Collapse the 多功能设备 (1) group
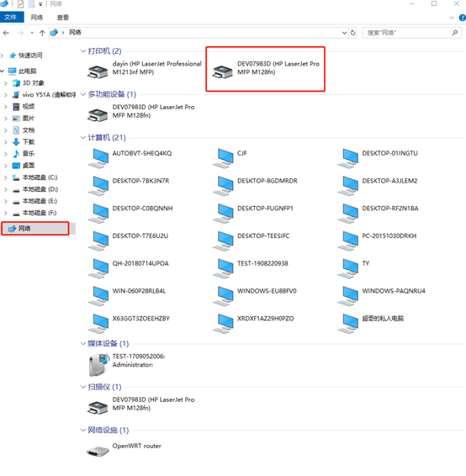 tap(83, 94)
